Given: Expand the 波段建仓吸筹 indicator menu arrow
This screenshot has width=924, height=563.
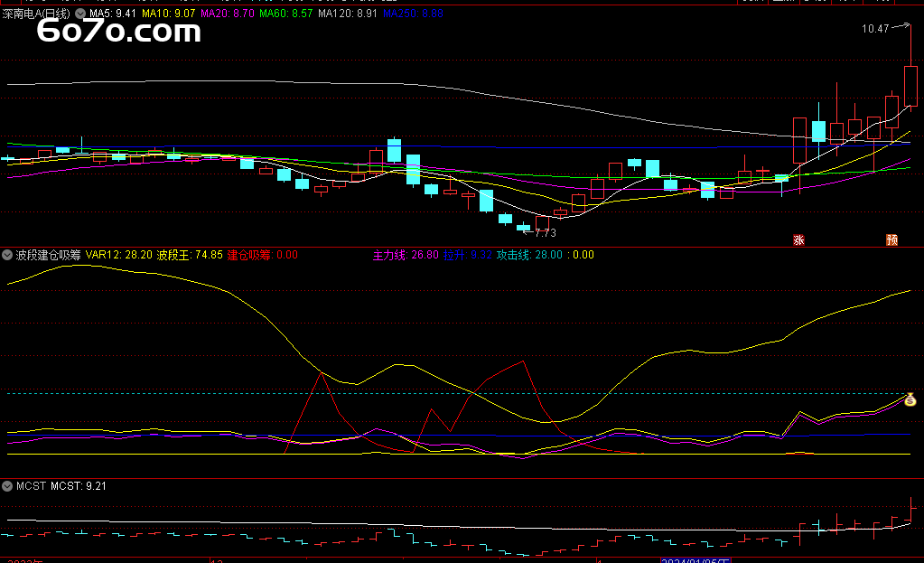Looking at the screenshot, I should click(7, 255).
